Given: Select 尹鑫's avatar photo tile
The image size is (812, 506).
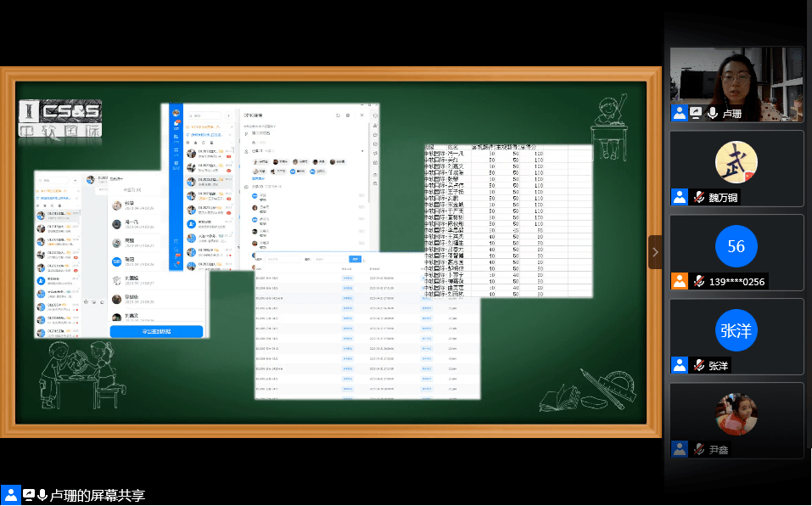Looking at the screenshot, I should pos(736,413).
